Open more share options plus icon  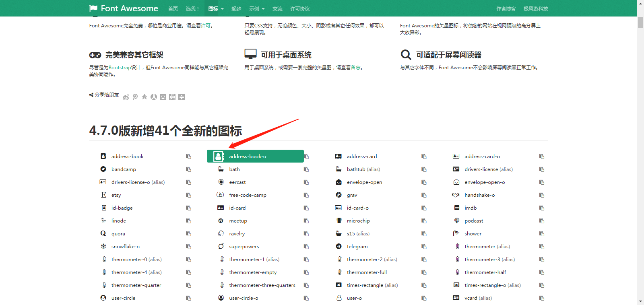182,97
